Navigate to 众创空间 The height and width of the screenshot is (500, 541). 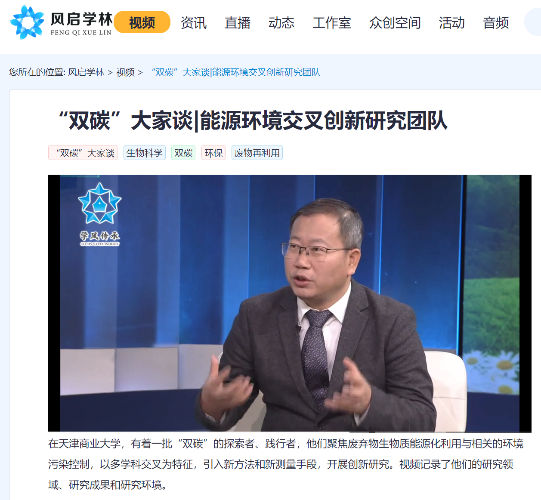395,23
